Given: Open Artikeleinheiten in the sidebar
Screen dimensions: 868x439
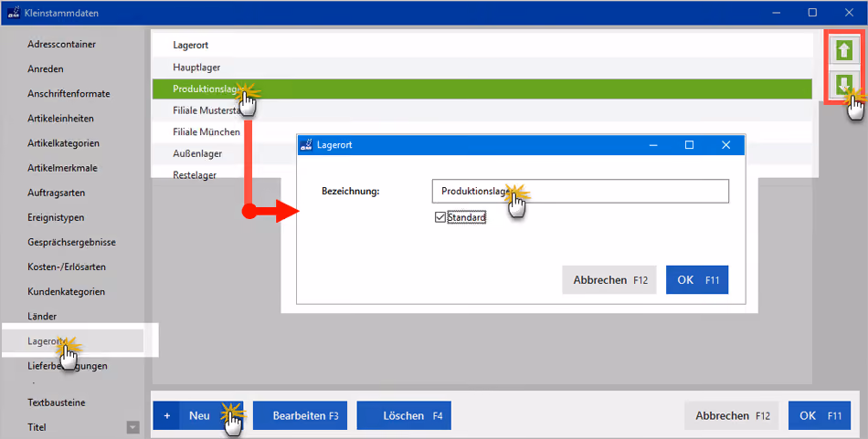Looking at the screenshot, I should coord(60,119).
